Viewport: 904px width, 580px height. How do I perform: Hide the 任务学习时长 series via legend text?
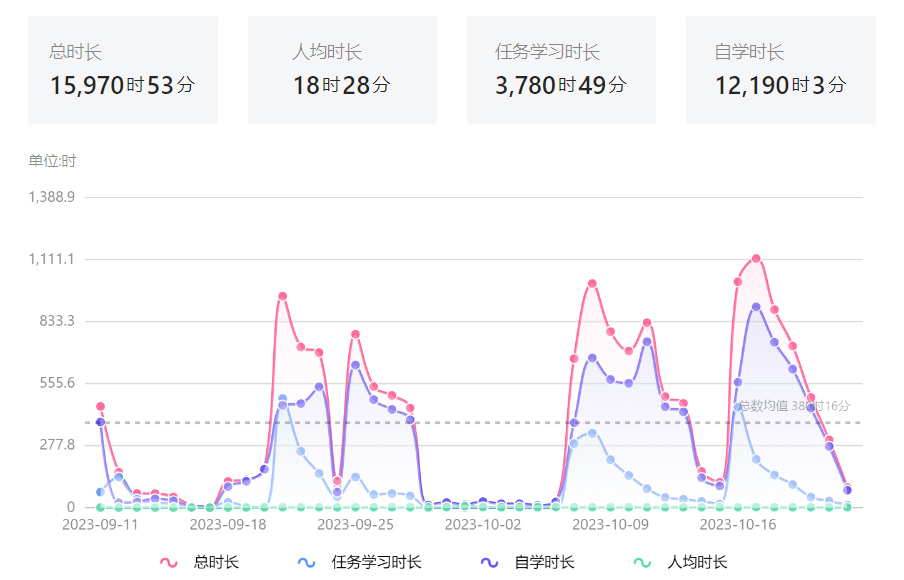pos(376,563)
